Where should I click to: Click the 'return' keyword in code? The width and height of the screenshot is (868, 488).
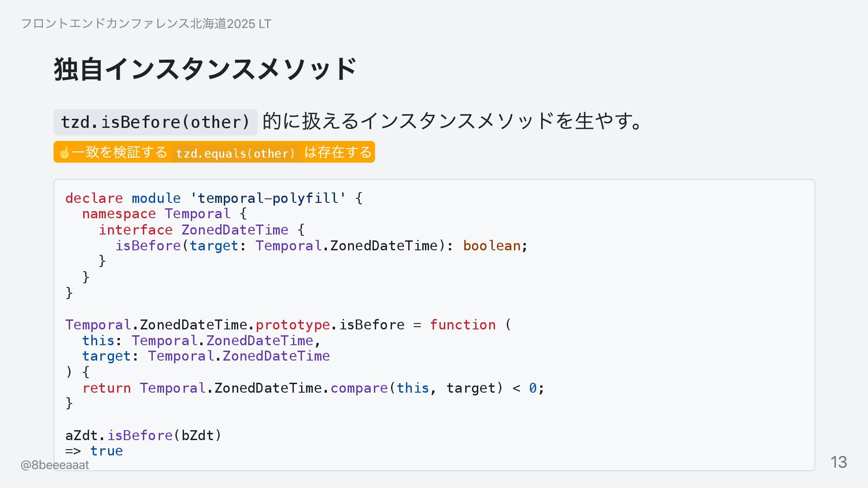point(107,388)
